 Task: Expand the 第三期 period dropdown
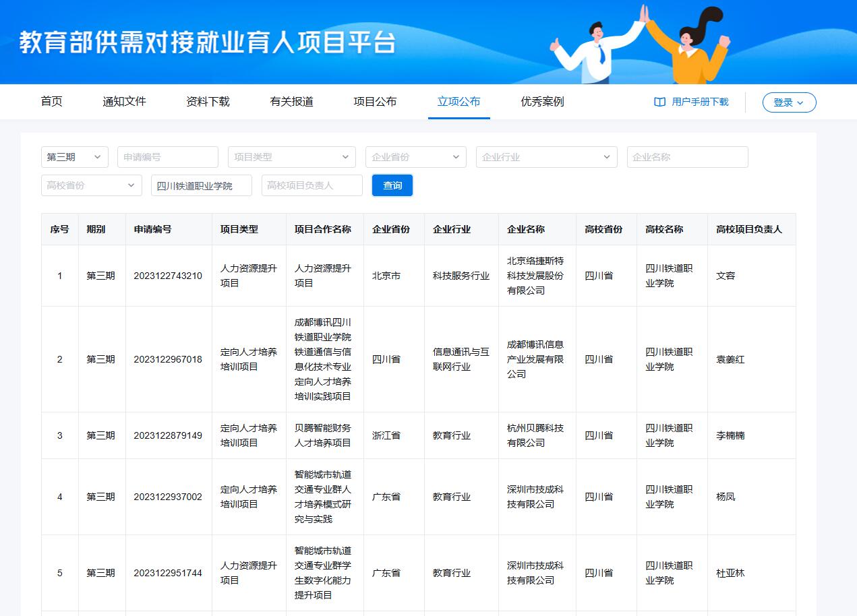pyautogui.click(x=74, y=157)
